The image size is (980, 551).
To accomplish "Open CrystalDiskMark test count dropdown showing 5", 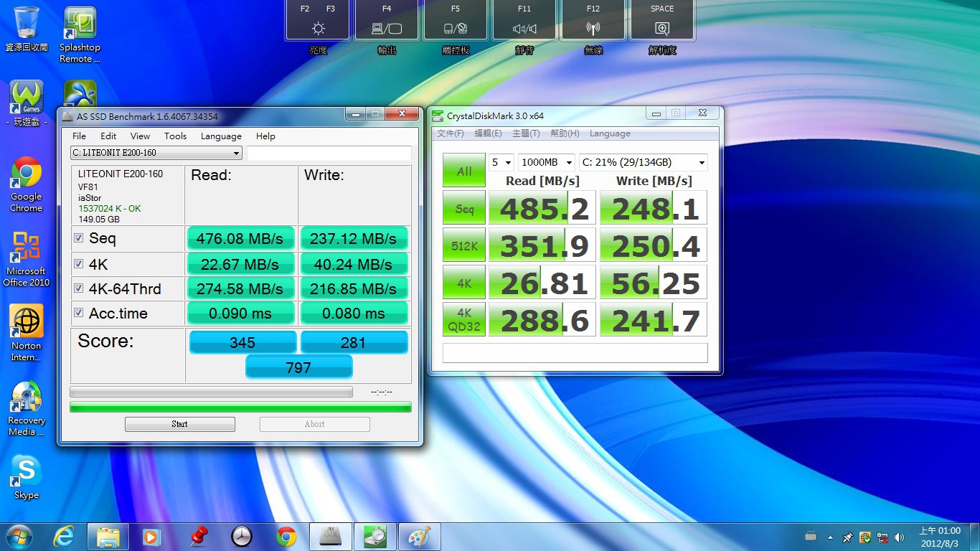I will pos(501,163).
